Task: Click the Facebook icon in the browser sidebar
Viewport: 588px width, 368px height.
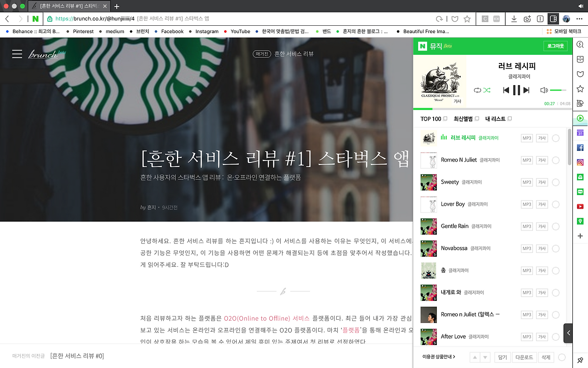Action: click(x=580, y=147)
